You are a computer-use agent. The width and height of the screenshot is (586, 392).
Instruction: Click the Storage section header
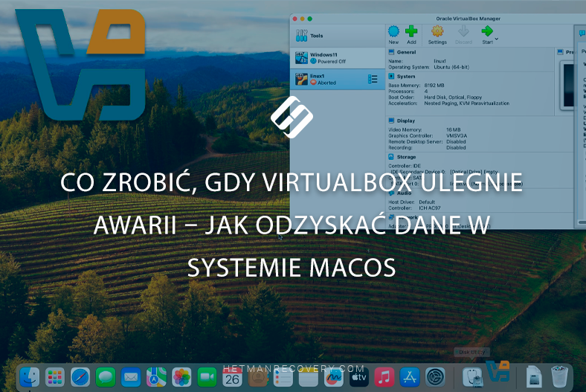[x=406, y=157]
